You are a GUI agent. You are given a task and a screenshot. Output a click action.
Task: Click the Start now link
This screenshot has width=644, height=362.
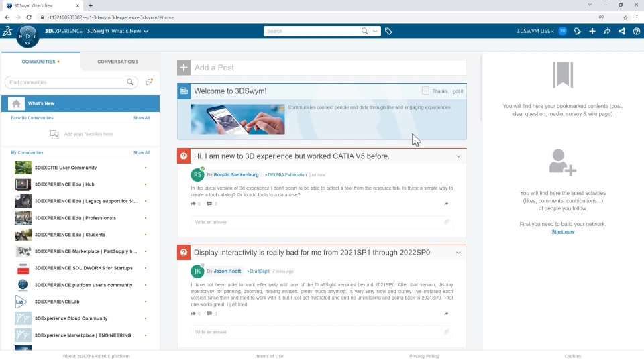[x=563, y=231]
